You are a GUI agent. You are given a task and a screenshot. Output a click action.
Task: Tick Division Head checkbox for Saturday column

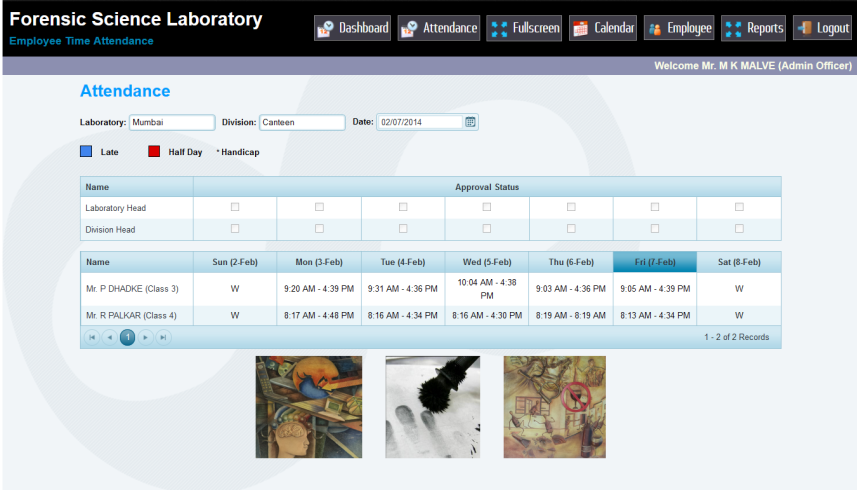point(739,229)
